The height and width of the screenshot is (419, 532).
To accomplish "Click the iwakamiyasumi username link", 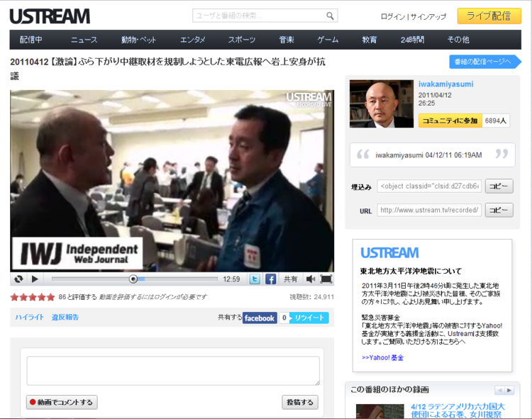I will [x=445, y=84].
